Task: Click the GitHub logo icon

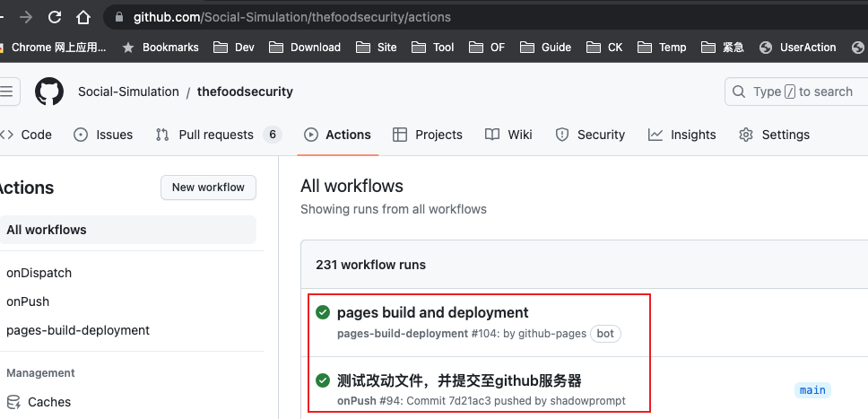Action: pos(49,92)
